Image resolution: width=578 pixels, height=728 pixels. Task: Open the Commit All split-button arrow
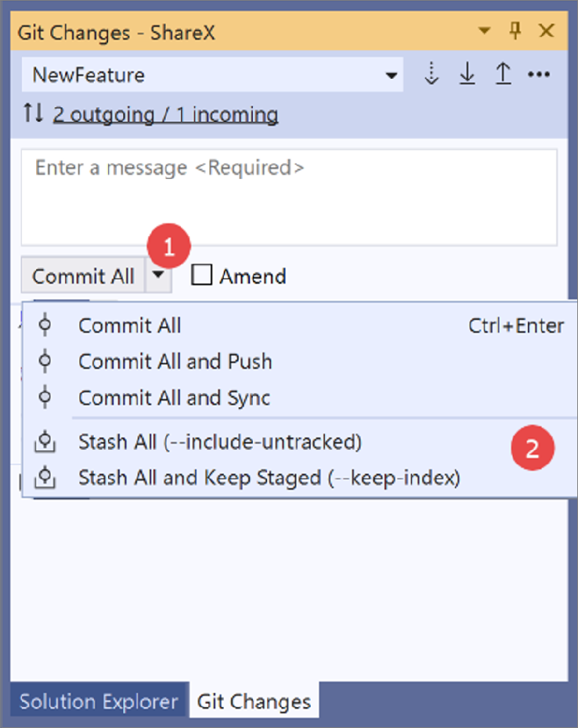click(x=158, y=275)
